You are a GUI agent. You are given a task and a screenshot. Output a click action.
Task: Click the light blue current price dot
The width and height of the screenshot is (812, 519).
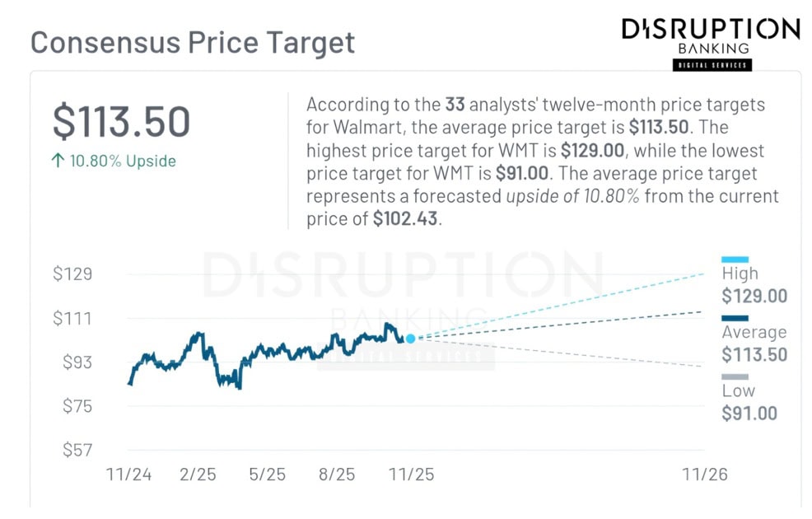tap(410, 338)
